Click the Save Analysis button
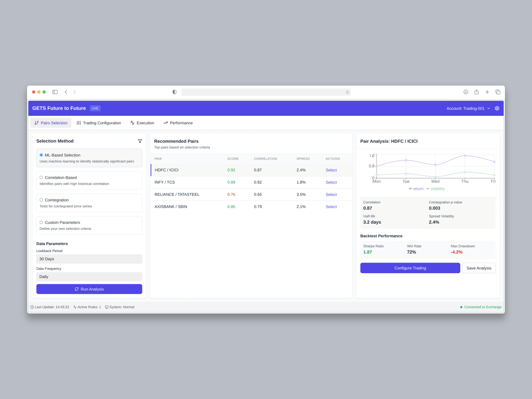Viewport: 532px width, 399px height. [x=479, y=268]
